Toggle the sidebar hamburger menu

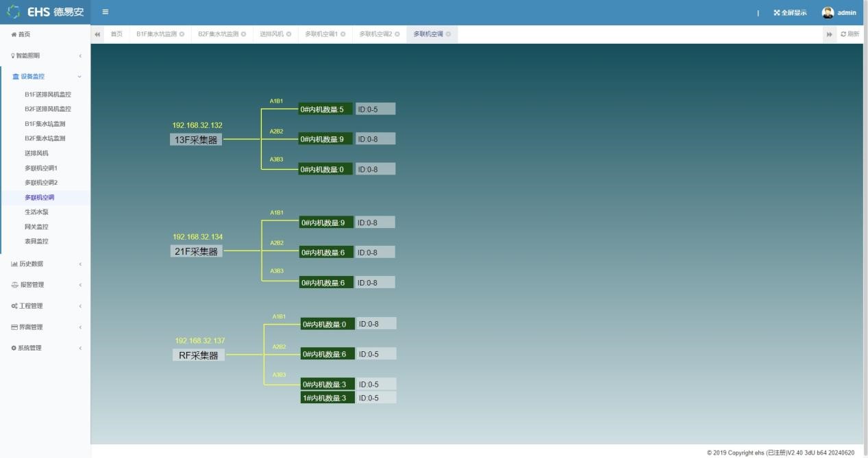[x=105, y=12]
